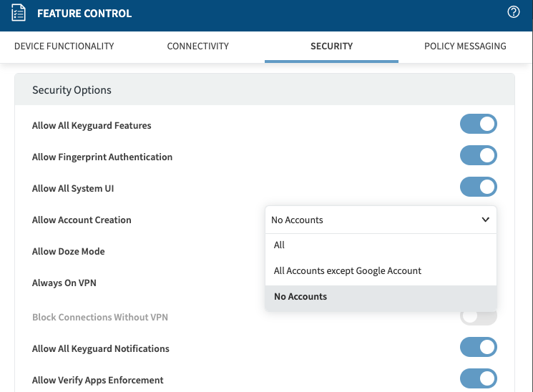
Task: Open the help question mark icon
Action: coord(513,12)
